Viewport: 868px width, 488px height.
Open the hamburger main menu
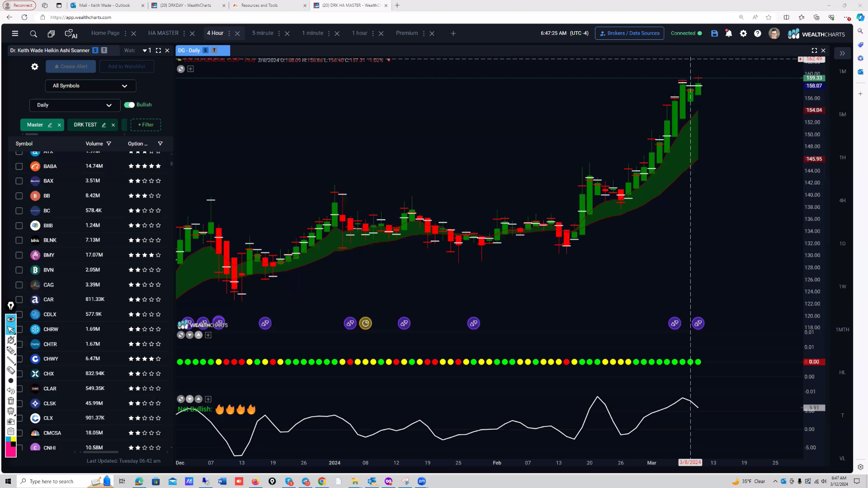(15, 33)
